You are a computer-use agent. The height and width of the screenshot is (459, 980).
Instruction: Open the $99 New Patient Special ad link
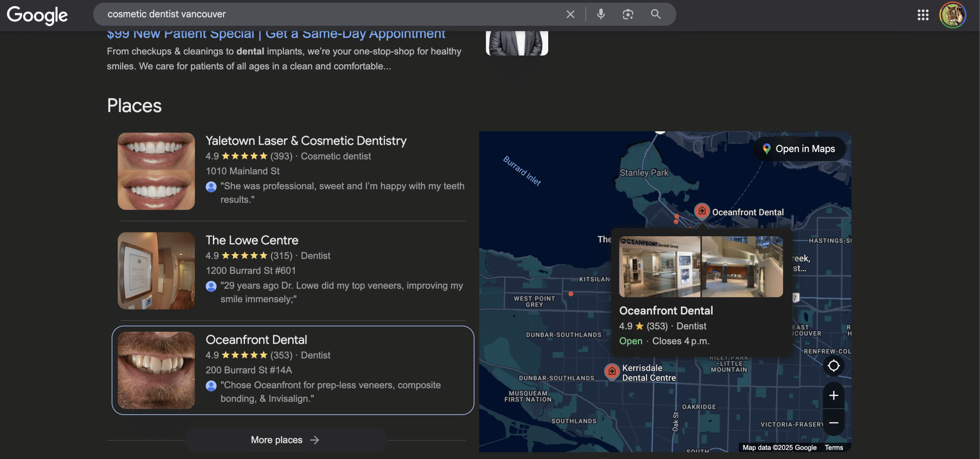[276, 34]
